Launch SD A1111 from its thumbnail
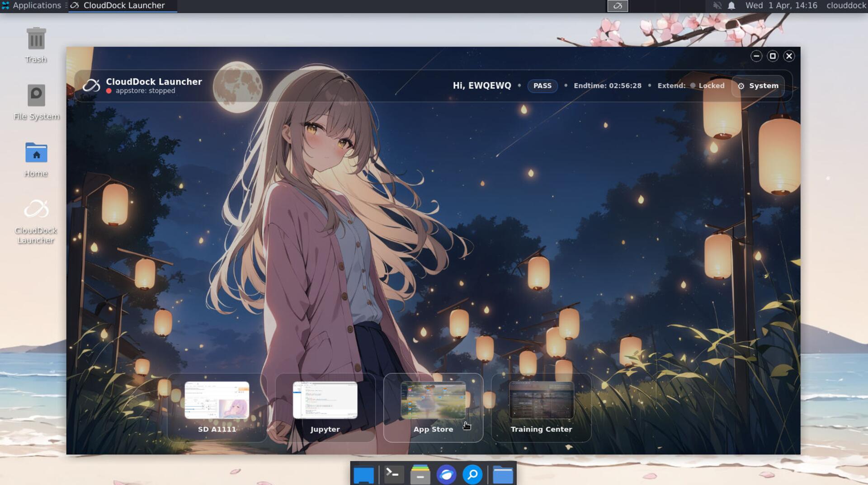The width and height of the screenshot is (868, 485). pyautogui.click(x=217, y=400)
